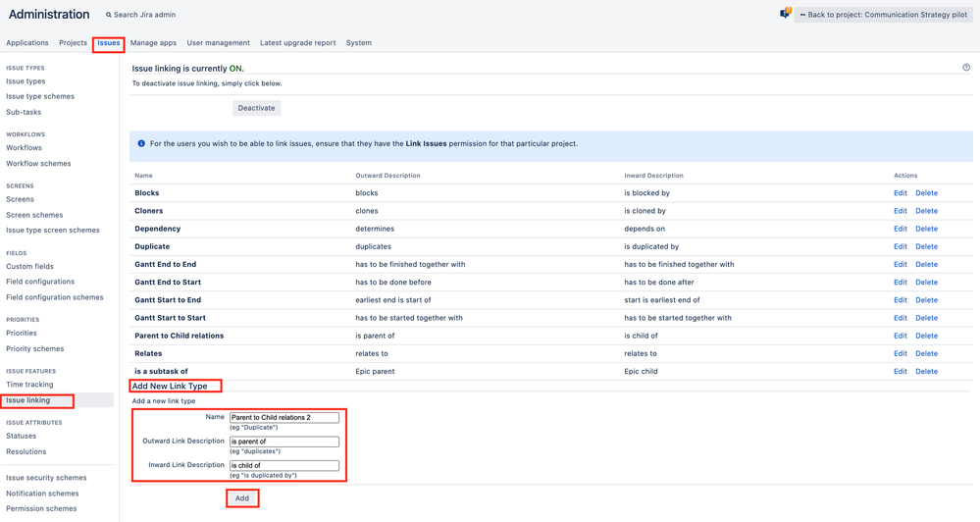This screenshot has width=980, height=522.
Task: Open the User management tab
Action: tap(218, 43)
